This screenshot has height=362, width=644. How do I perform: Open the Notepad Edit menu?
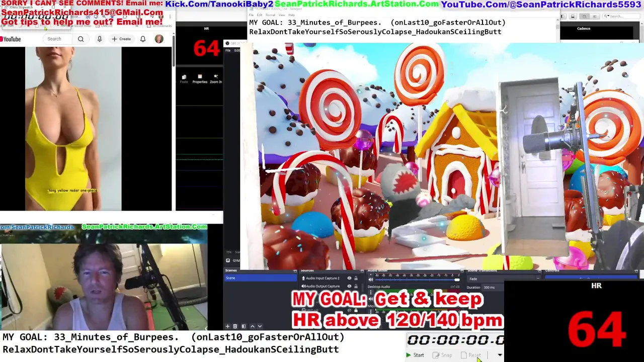pos(260,15)
